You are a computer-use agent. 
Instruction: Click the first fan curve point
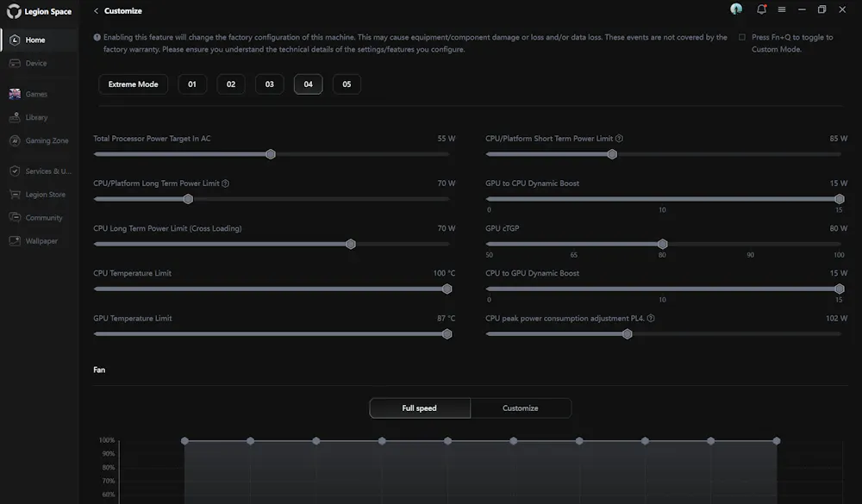click(x=184, y=441)
